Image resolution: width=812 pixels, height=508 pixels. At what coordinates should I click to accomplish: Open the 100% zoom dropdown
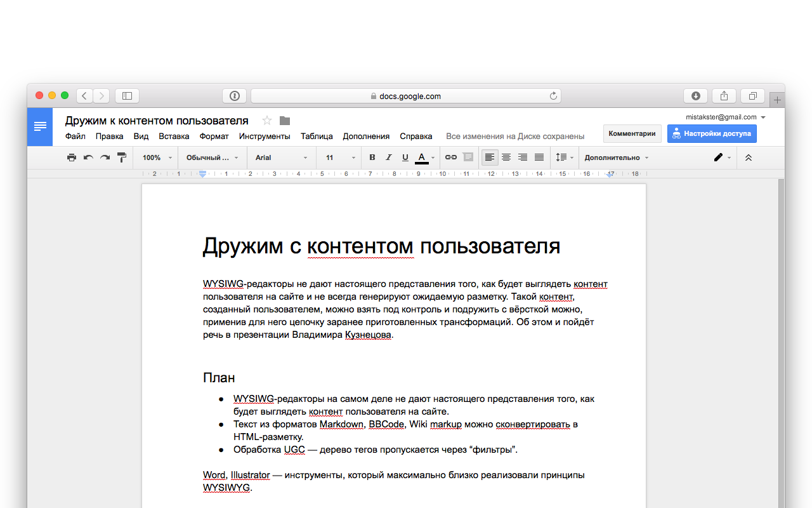[157, 157]
